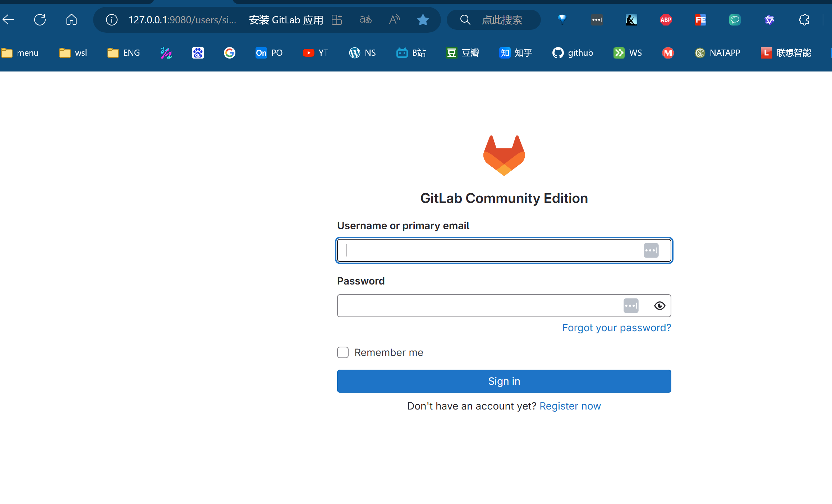Screen dimensions: 832x504
Task: Open the FE helper extension icon
Action: 700,20
